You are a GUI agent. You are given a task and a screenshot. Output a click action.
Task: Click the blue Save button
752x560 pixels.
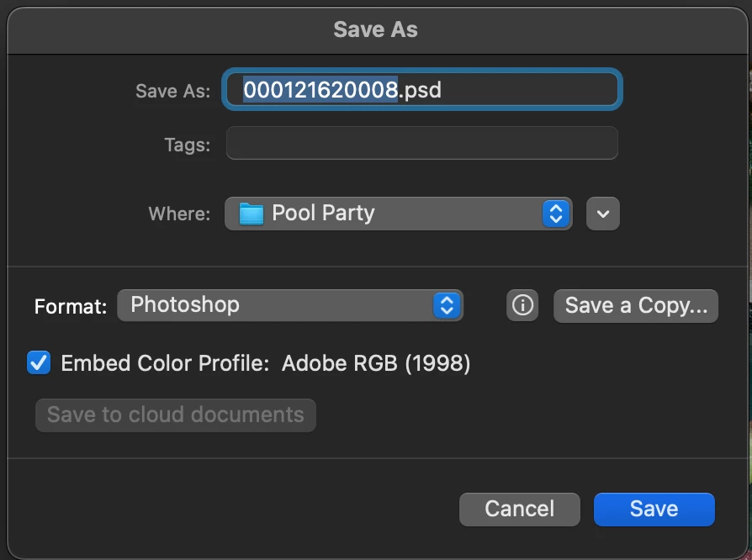[654, 509]
